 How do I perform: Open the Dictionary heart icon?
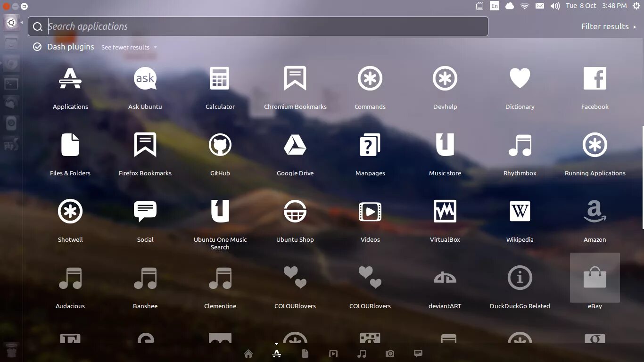click(x=520, y=78)
